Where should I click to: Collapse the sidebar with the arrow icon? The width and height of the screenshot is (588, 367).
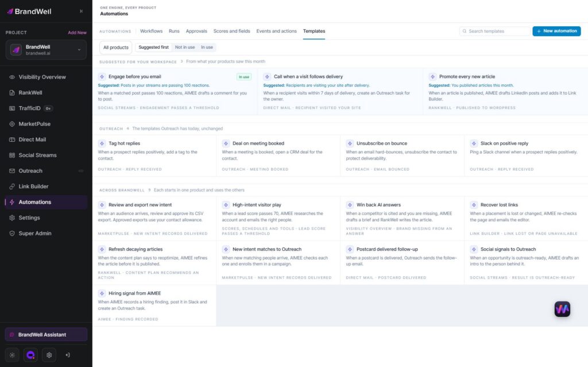pos(82,11)
